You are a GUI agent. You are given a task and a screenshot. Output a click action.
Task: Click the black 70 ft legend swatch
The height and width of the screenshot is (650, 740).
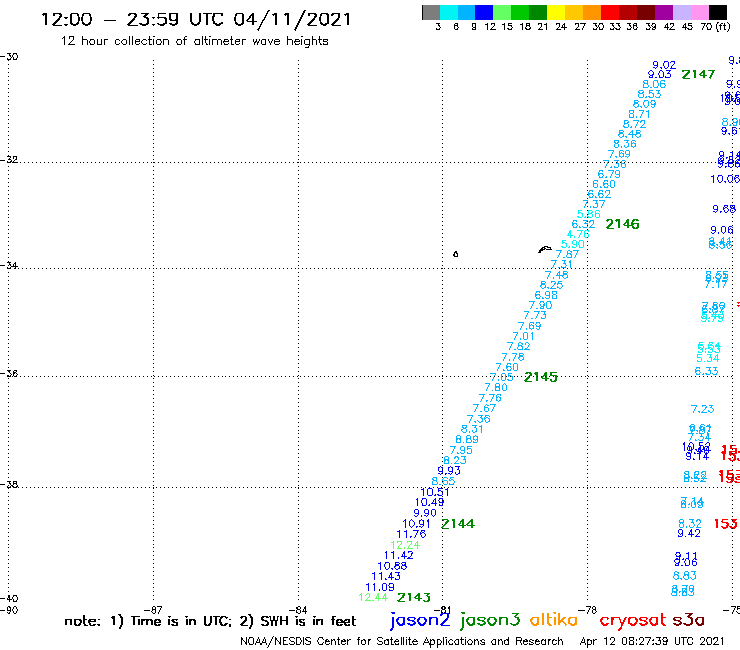point(717,12)
